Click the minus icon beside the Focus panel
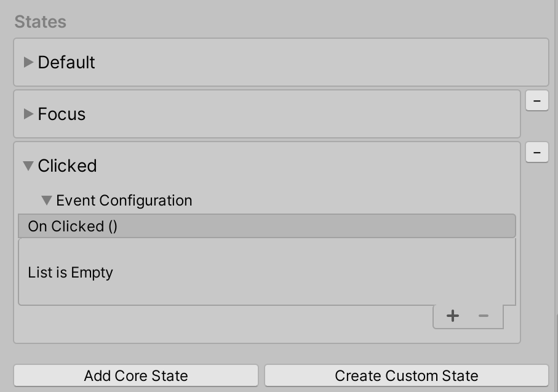Image resolution: width=558 pixels, height=392 pixels. pyautogui.click(x=536, y=100)
